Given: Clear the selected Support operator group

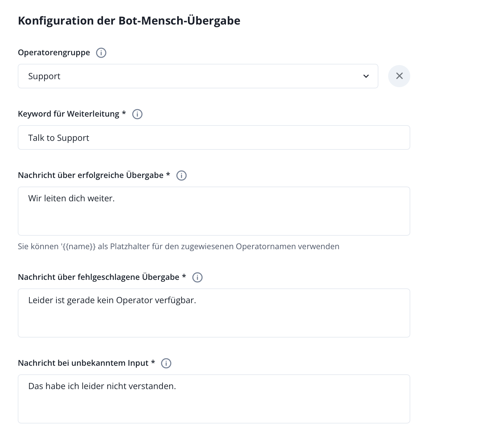Looking at the screenshot, I should click(399, 76).
